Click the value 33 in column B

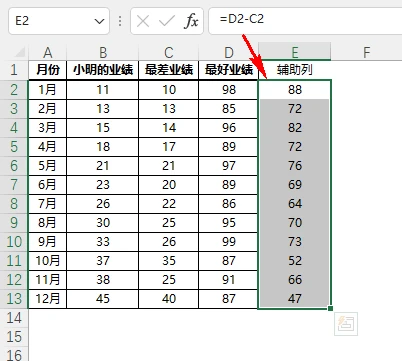click(x=103, y=242)
